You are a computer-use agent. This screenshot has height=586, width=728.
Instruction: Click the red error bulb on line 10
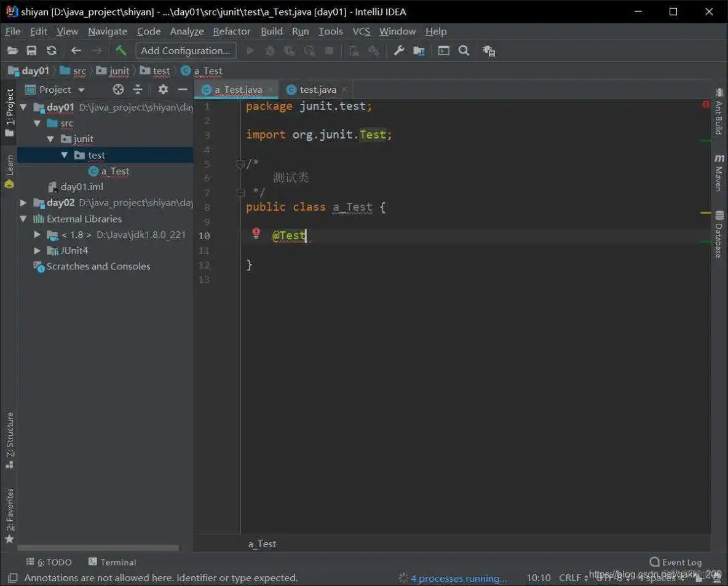click(x=256, y=234)
